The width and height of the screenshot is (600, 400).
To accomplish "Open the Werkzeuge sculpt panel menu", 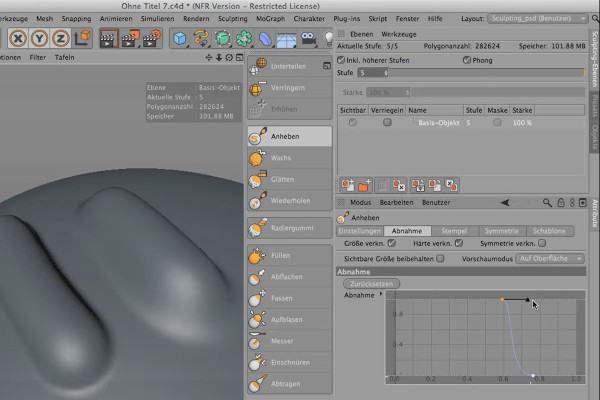I will click(x=399, y=34).
